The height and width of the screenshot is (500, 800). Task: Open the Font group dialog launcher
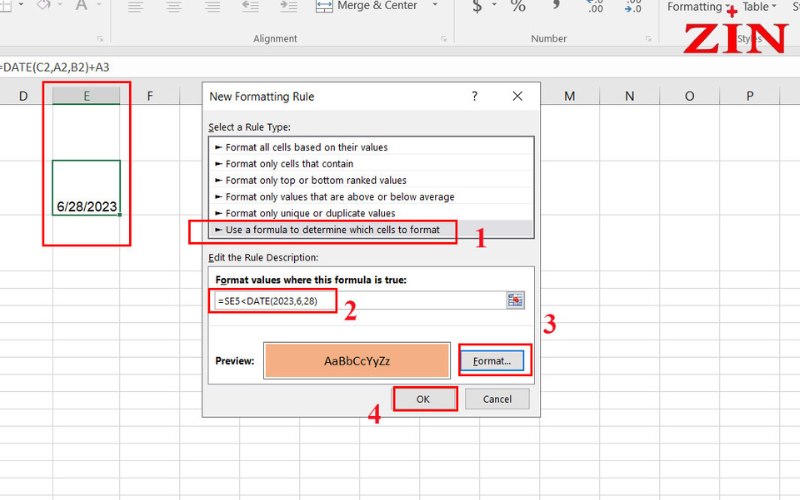tap(100, 39)
